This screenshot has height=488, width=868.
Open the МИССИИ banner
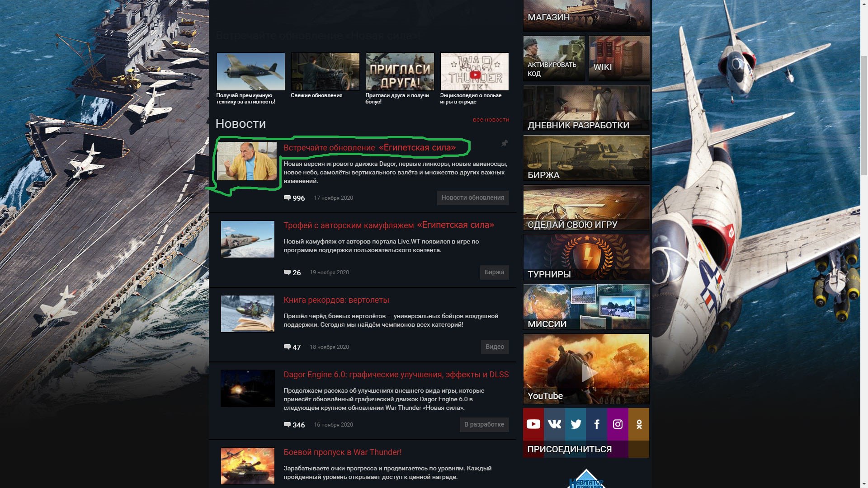(x=586, y=307)
